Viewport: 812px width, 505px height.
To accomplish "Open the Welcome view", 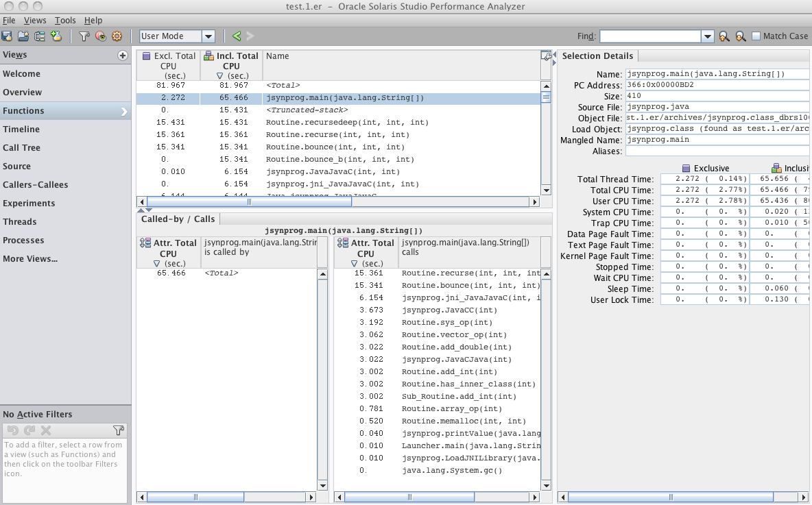I will 65,74.
